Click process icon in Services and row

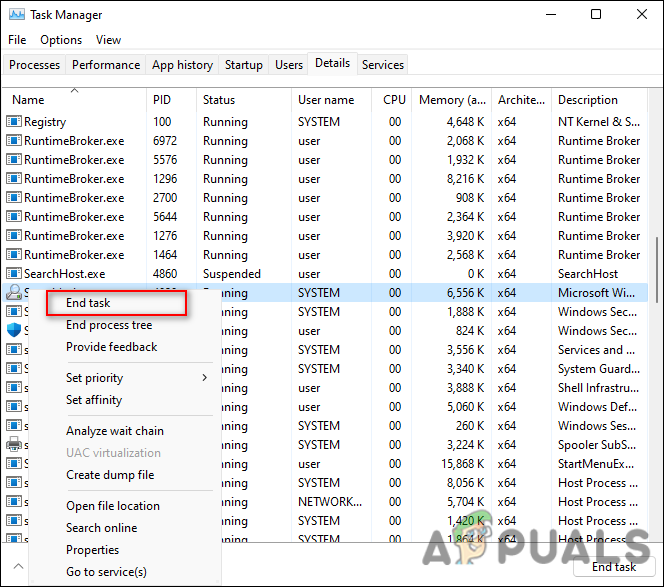14,350
